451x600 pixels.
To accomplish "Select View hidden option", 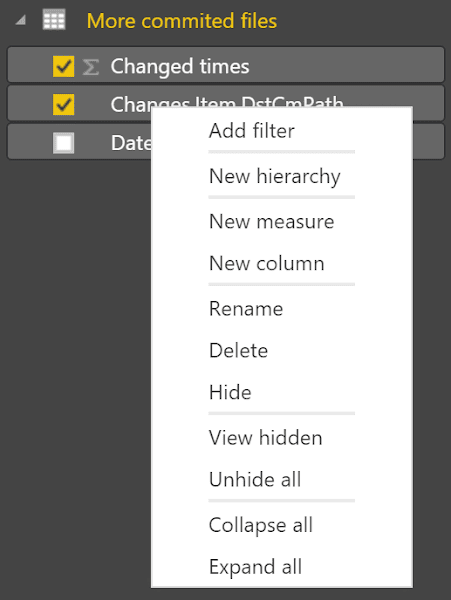I will [265, 437].
